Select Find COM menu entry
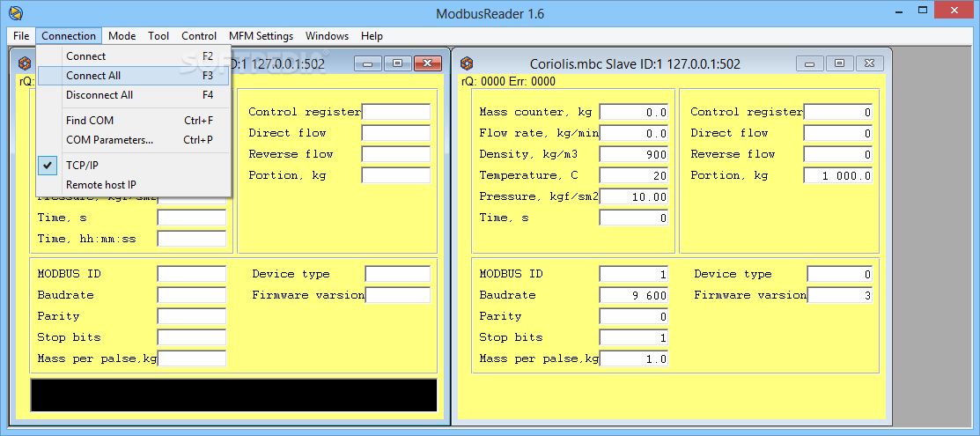Image resolution: width=980 pixels, height=436 pixels. pyautogui.click(x=134, y=120)
